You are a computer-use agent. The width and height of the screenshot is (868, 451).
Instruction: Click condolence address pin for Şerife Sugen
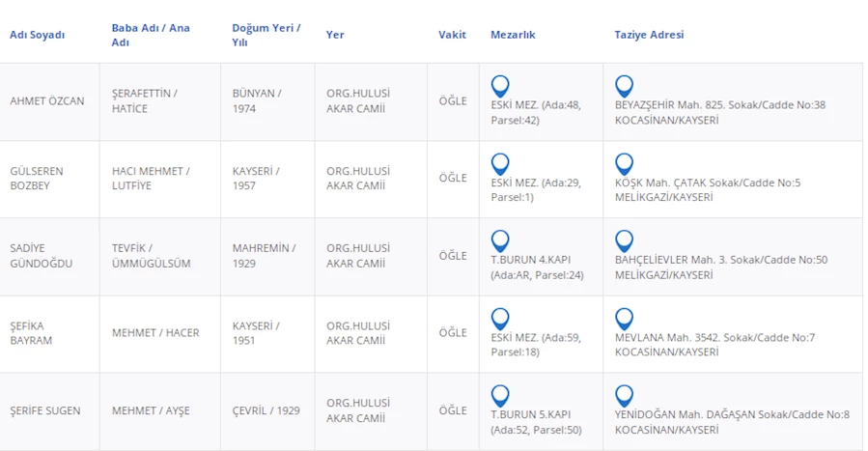624,395
